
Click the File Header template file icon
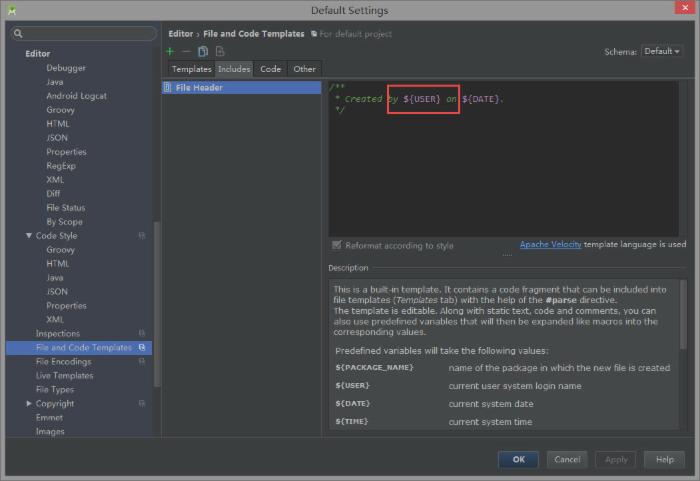169,88
